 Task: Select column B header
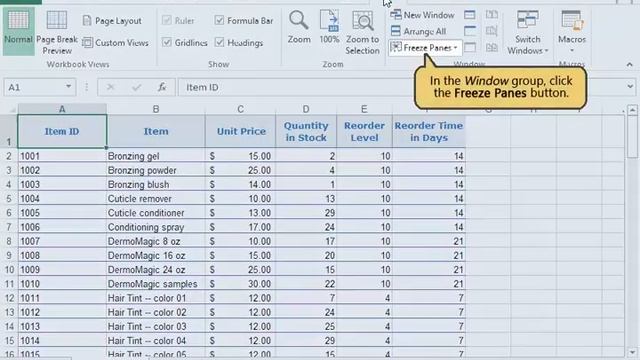click(156, 109)
